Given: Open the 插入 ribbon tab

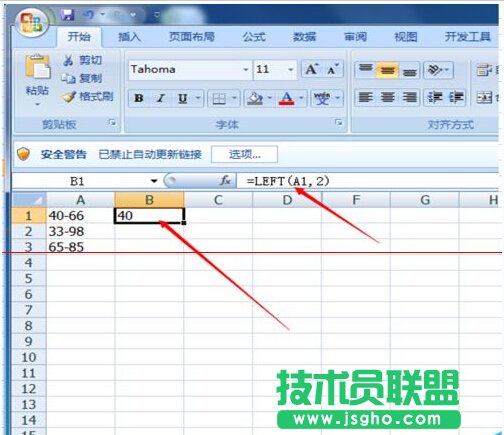Looking at the screenshot, I should 129,37.
